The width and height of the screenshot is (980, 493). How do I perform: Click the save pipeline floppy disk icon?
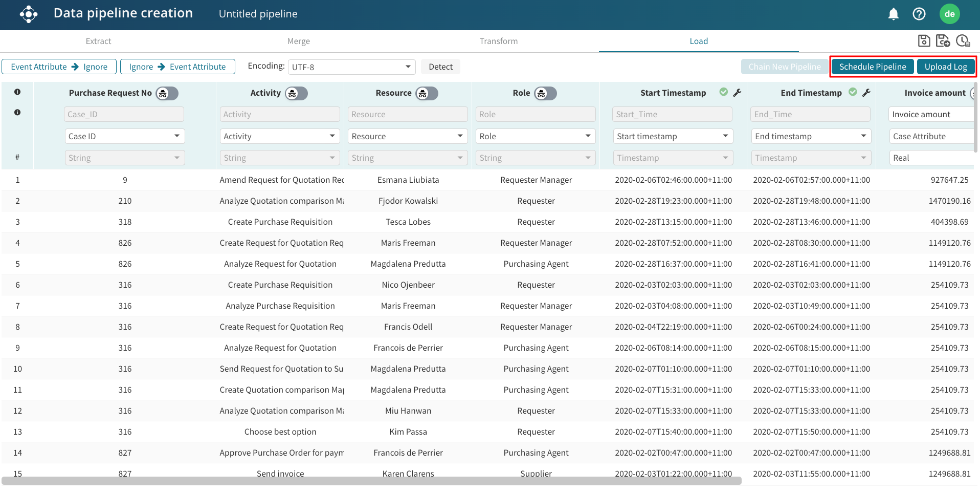click(924, 41)
